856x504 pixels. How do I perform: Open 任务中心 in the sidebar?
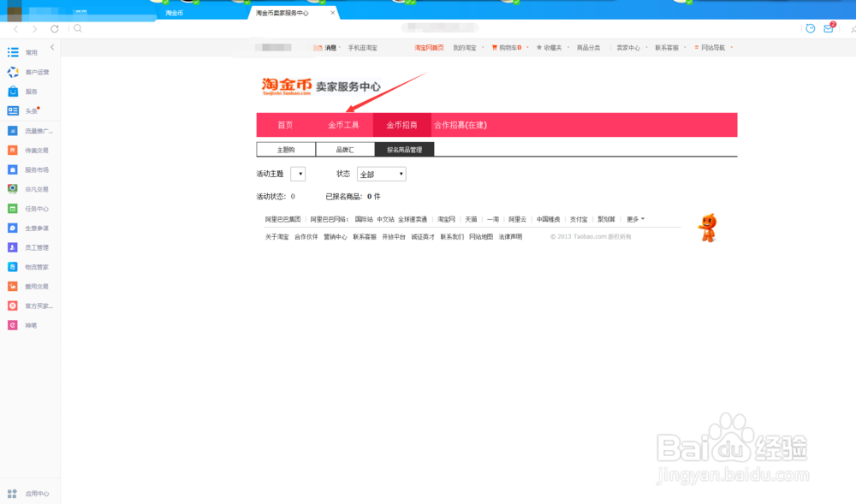point(28,209)
